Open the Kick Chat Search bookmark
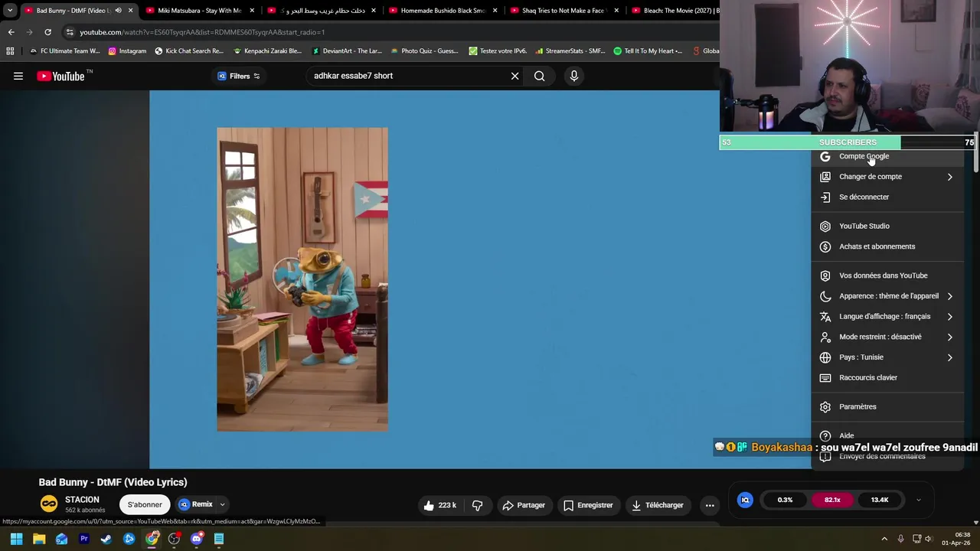This screenshot has width=980, height=551. pyautogui.click(x=189, y=51)
